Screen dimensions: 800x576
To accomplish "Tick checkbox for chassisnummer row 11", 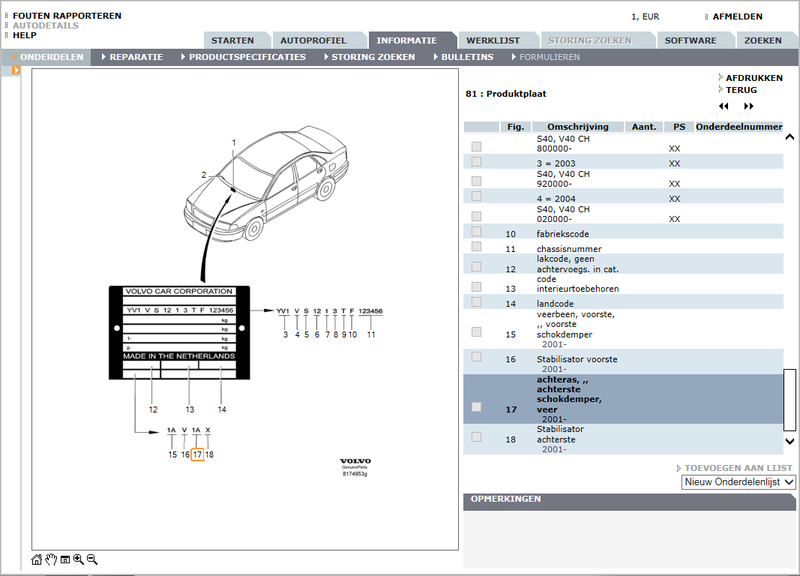I will 477,246.
